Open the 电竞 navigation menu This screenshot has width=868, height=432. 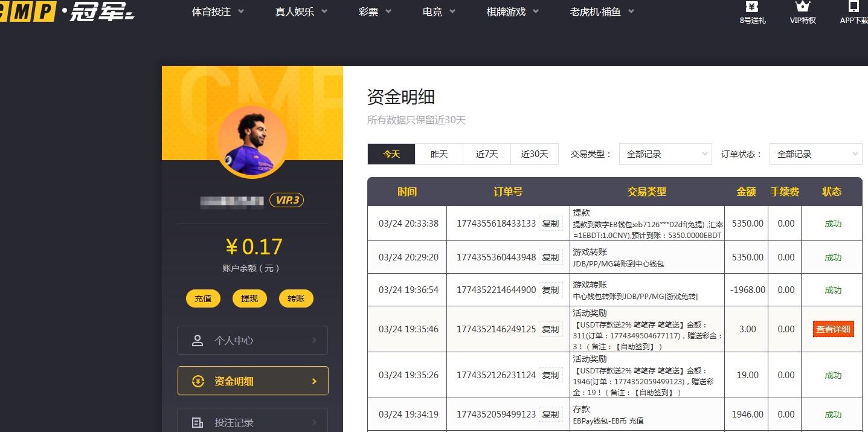point(431,11)
